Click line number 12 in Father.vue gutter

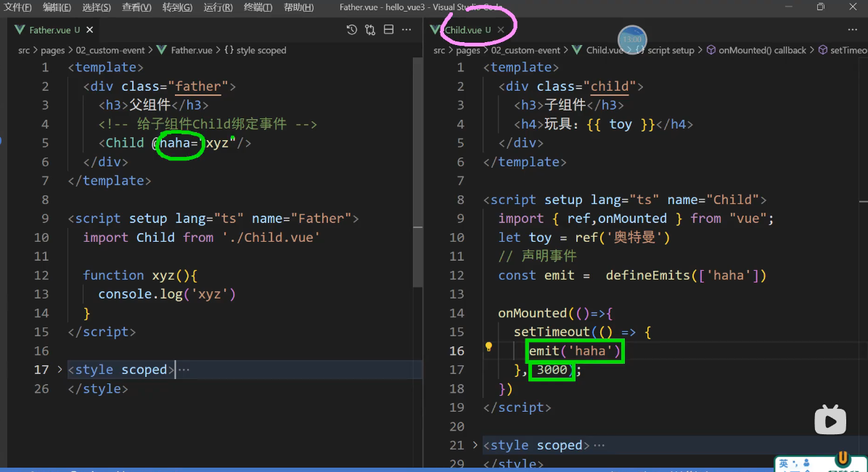click(x=41, y=275)
